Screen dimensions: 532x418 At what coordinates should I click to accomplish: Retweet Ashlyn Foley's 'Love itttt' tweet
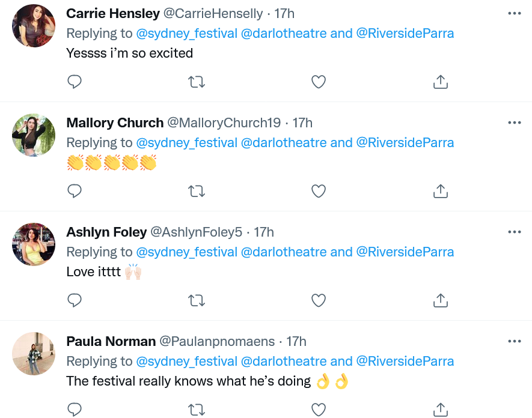tap(197, 300)
